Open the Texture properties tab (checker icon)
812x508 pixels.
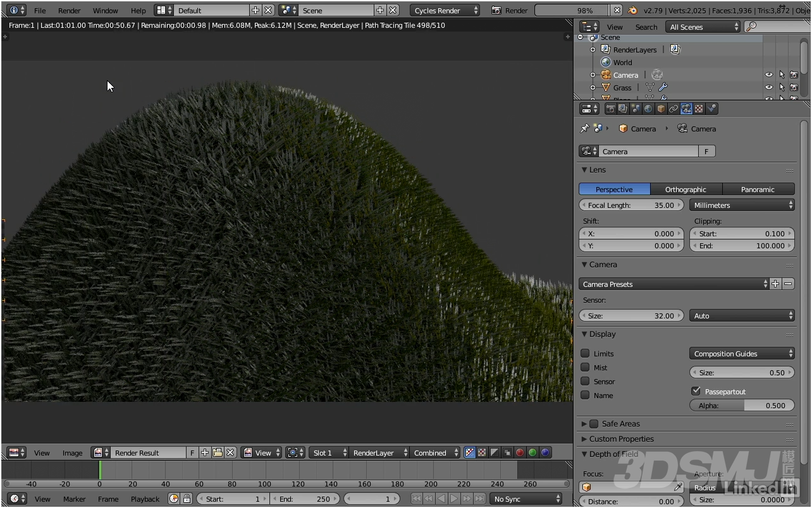699,109
